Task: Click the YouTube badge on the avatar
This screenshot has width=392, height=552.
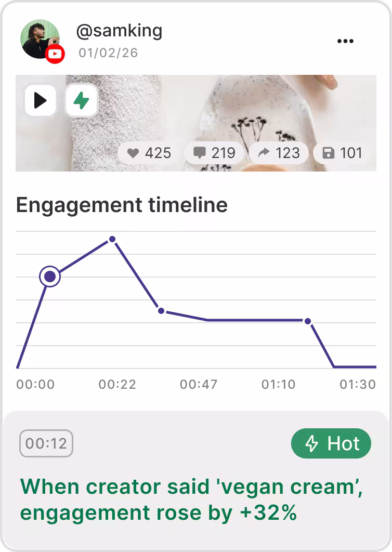Action: click(55, 54)
